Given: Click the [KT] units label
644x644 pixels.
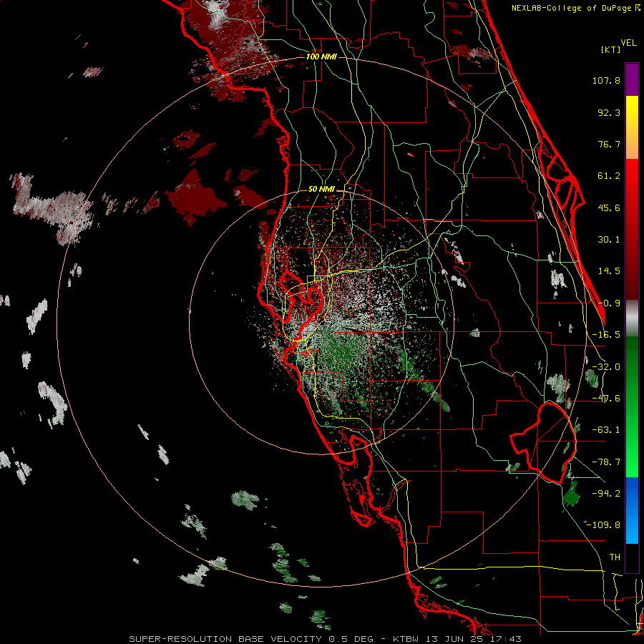Looking at the screenshot, I should coord(610,49).
